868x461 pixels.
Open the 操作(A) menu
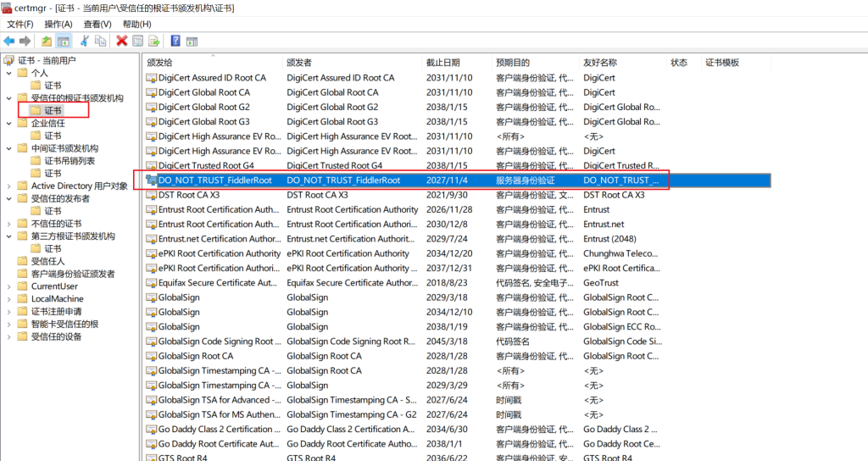point(58,24)
